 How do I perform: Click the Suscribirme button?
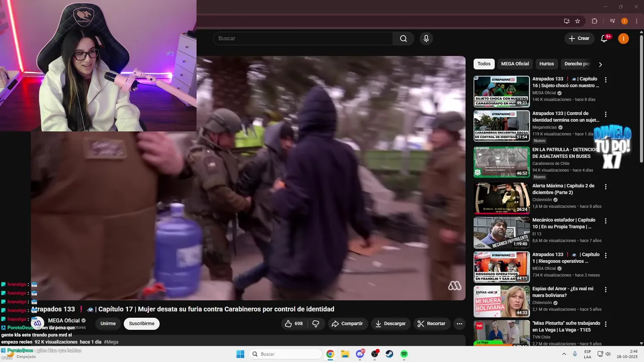coord(142,324)
